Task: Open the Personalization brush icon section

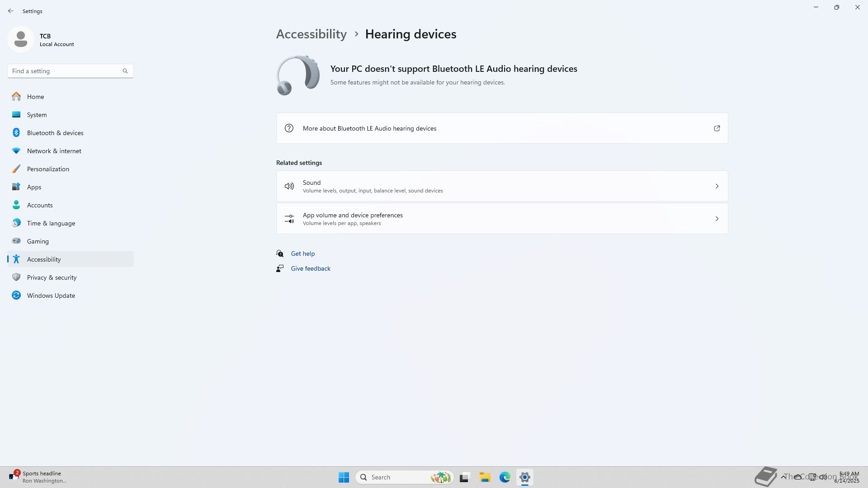Action: [x=16, y=169]
